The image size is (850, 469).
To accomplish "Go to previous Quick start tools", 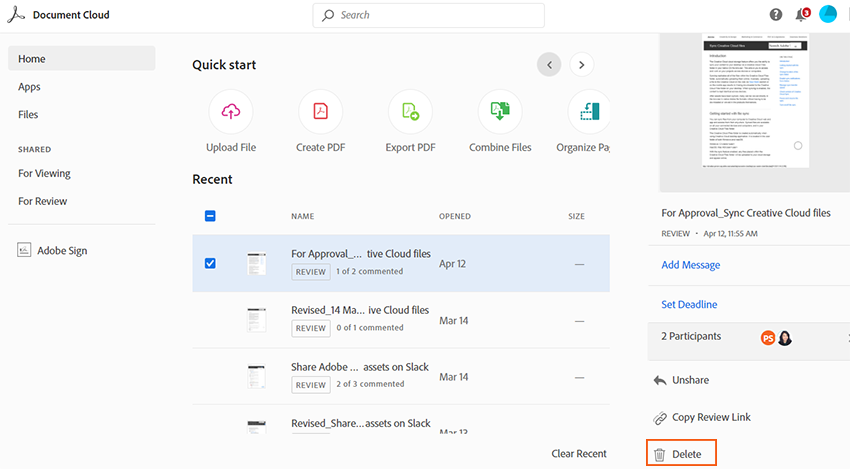I will click(549, 65).
